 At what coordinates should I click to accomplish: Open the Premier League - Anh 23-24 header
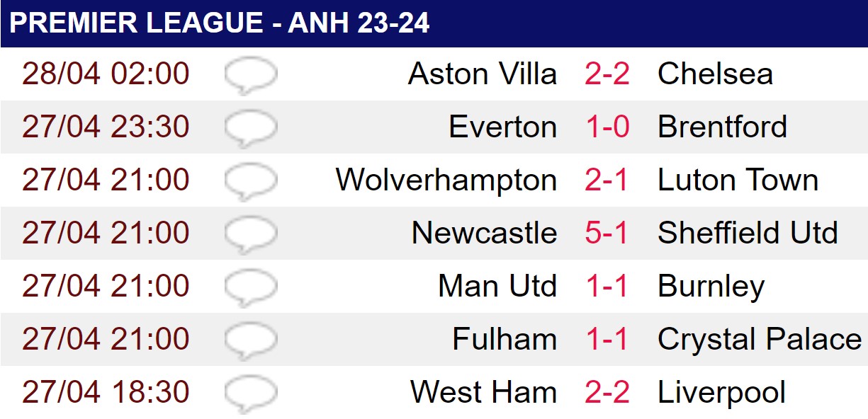click(x=219, y=23)
